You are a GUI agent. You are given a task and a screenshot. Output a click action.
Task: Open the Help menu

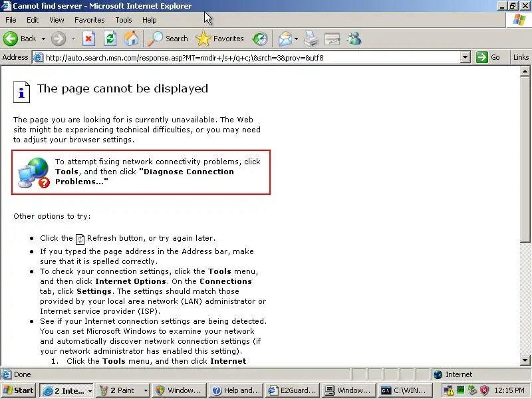(149, 20)
